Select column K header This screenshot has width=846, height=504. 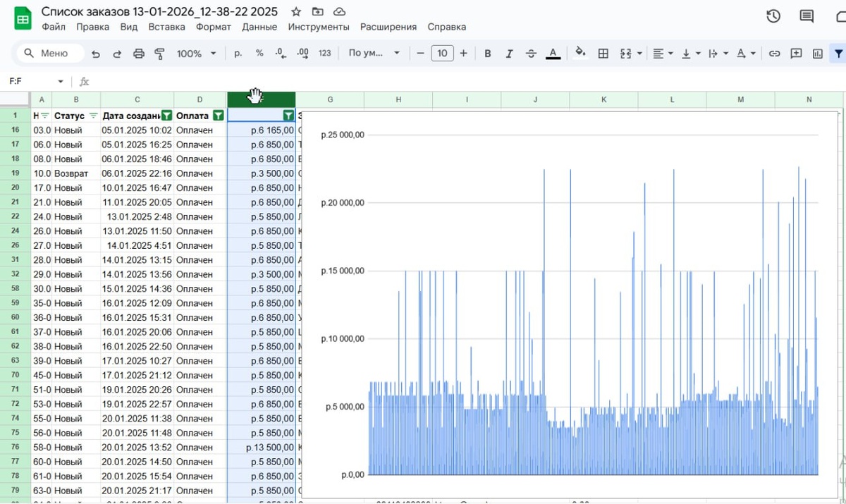(x=603, y=100)
